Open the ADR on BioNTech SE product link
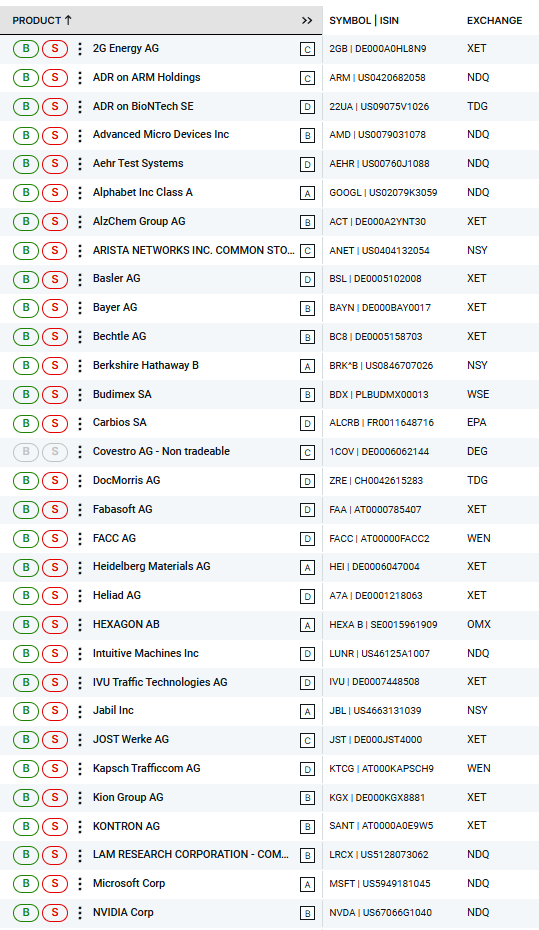This screenshot has height=930, width=539. tap(143, 106)
